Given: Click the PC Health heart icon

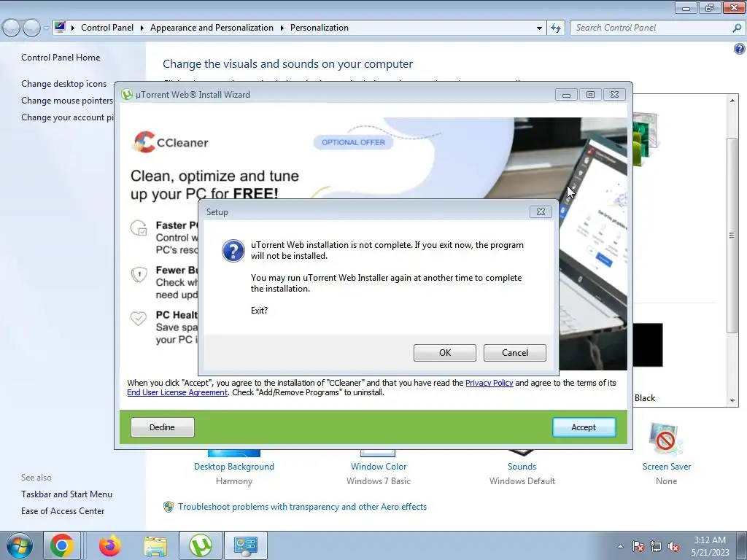Looking at the screenshot, I should [x=139, y=318].
